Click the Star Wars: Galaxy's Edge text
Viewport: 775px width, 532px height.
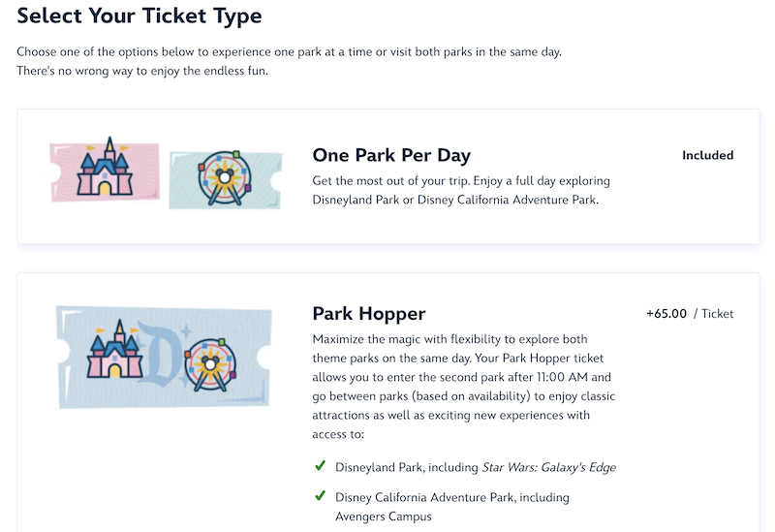coord(549,467)
